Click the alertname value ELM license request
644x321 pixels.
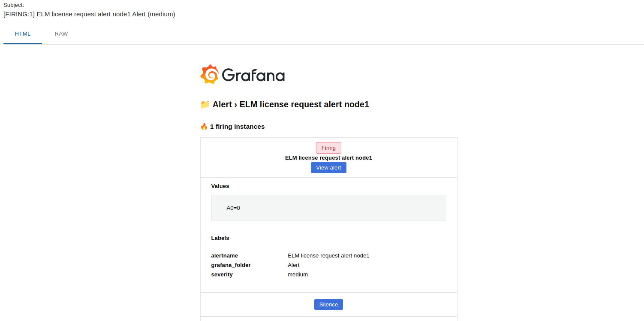point(328,256)
